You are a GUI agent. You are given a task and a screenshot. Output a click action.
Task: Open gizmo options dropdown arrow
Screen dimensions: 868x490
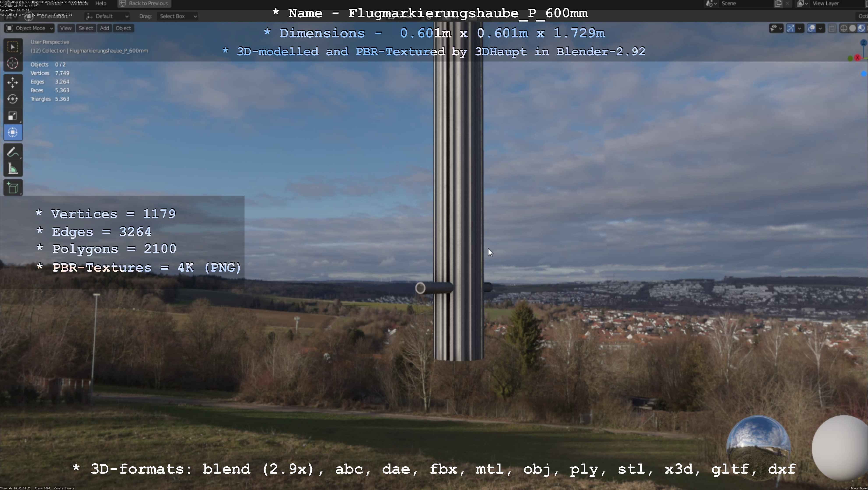point(800,28)
